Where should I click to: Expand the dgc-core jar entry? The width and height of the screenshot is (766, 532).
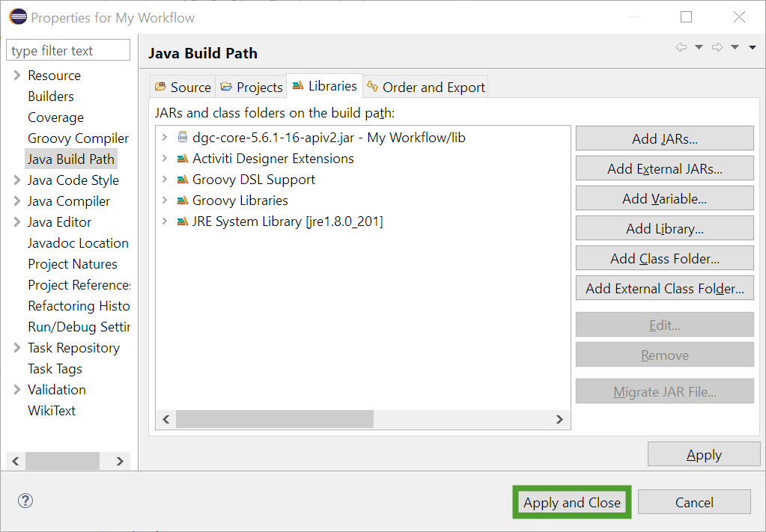(165, 138)
